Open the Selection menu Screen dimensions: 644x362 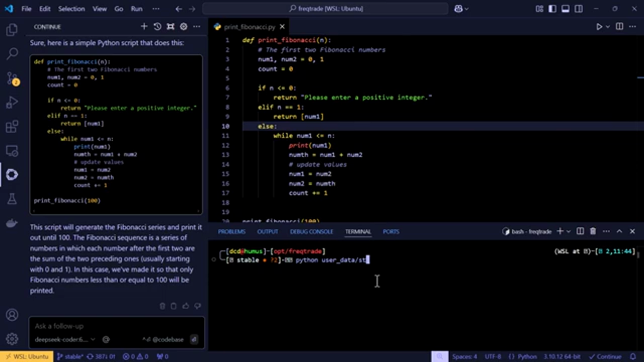click(x=71, y=9)
